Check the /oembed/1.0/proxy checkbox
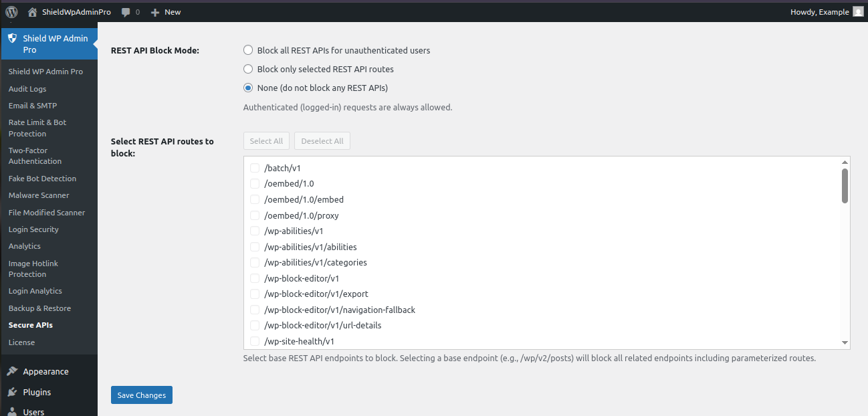This screenshot has height=416, width=868. (255, 215)
